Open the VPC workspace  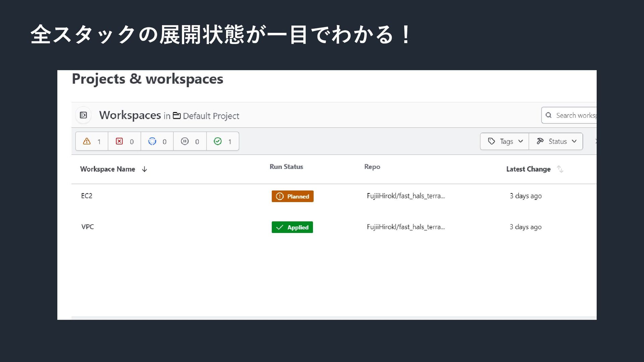point(88,227)
